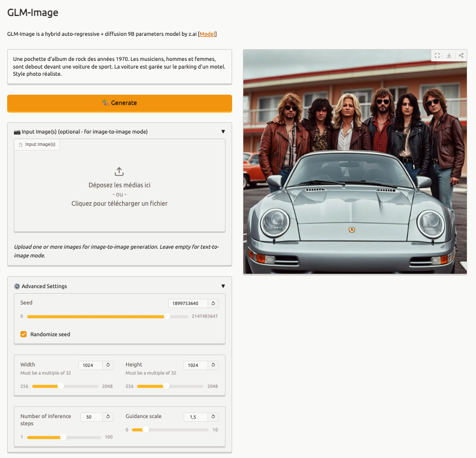476x458 pixels.
Task: Reset the Seed value
Action: [213, 303]
